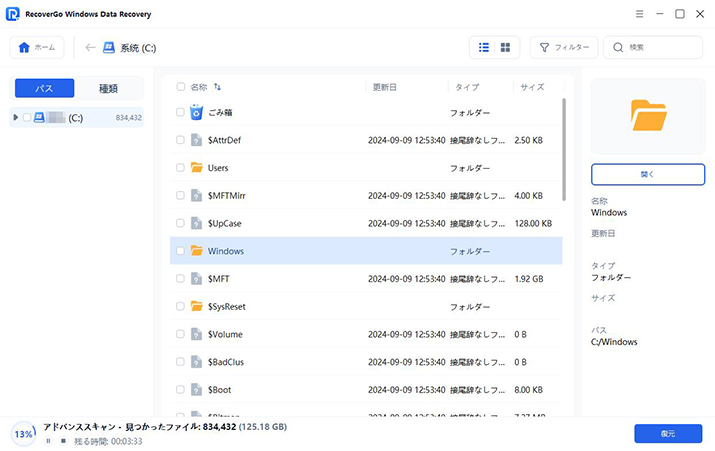The height and width of the screenshot is (451, 715).
Task: Switch to grid view layout
Action: [505, 47]
